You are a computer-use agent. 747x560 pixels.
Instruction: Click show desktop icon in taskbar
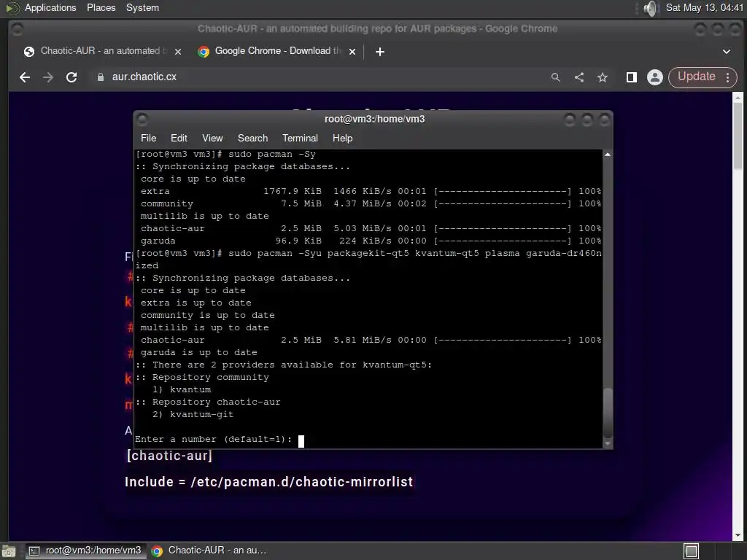9,551
